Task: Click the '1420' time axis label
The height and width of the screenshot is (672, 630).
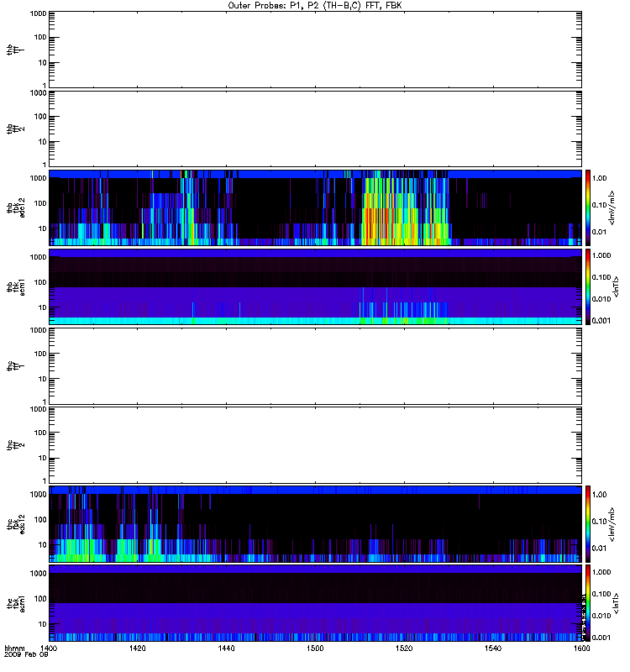Action: (137, 648)
